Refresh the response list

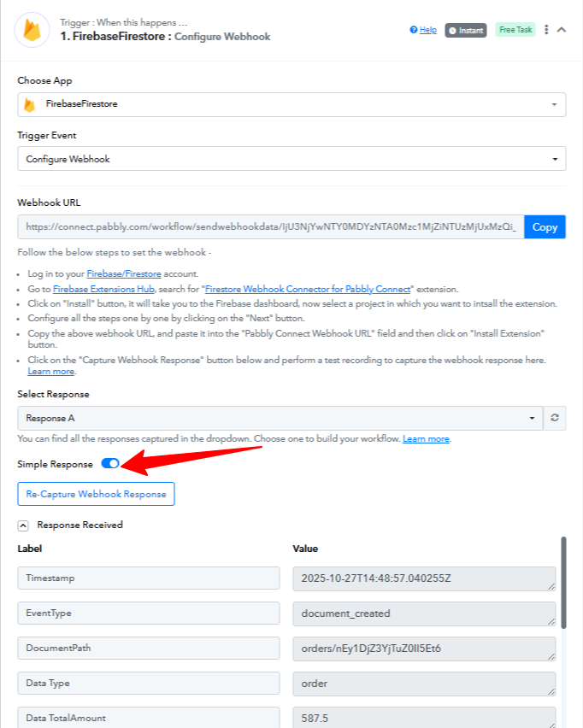coord(555,418)
